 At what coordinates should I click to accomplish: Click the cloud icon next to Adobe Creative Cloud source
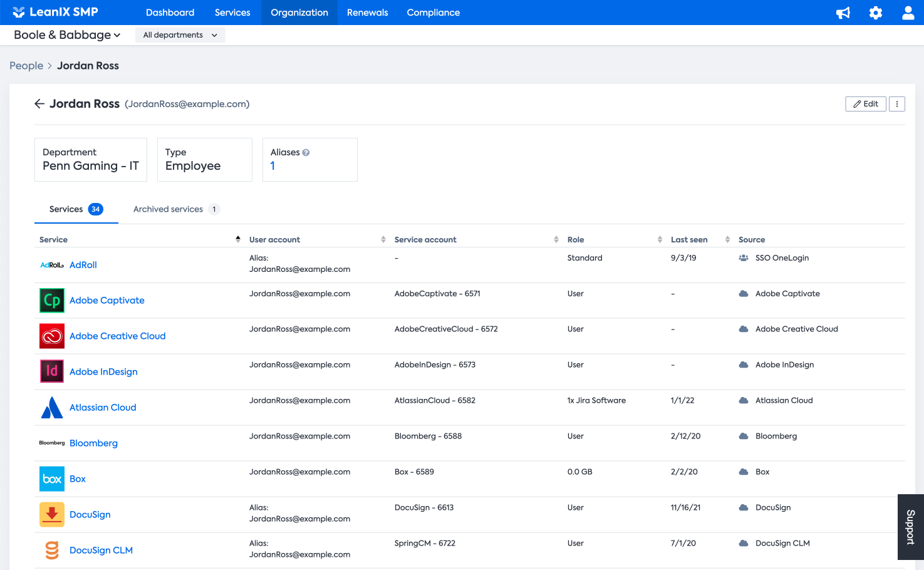744,329
